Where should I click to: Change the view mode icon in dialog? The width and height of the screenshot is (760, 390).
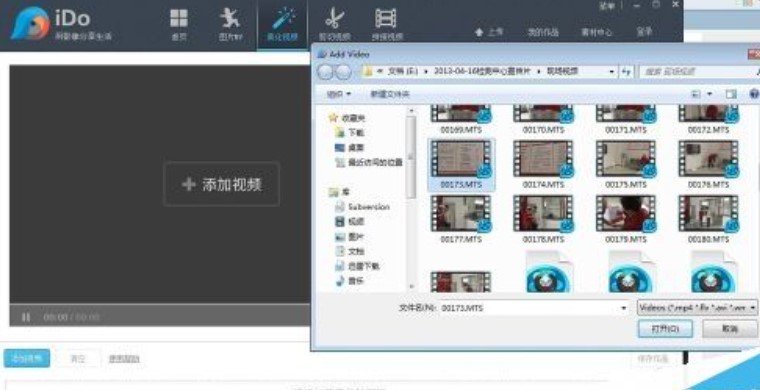(x=697, y=94)
